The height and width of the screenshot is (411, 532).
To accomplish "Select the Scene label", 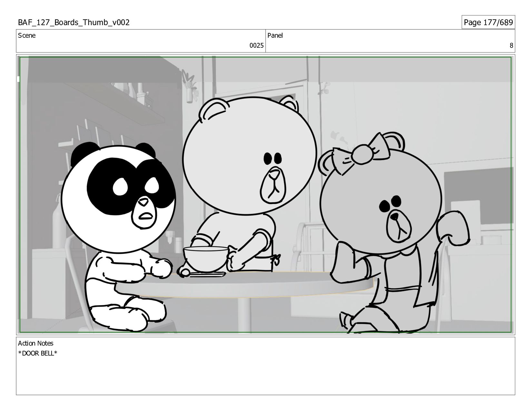I will tap(27, 35).
